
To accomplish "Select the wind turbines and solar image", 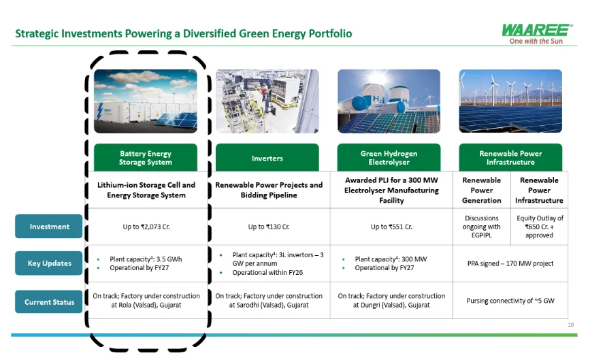I will (x=510, y=101).
